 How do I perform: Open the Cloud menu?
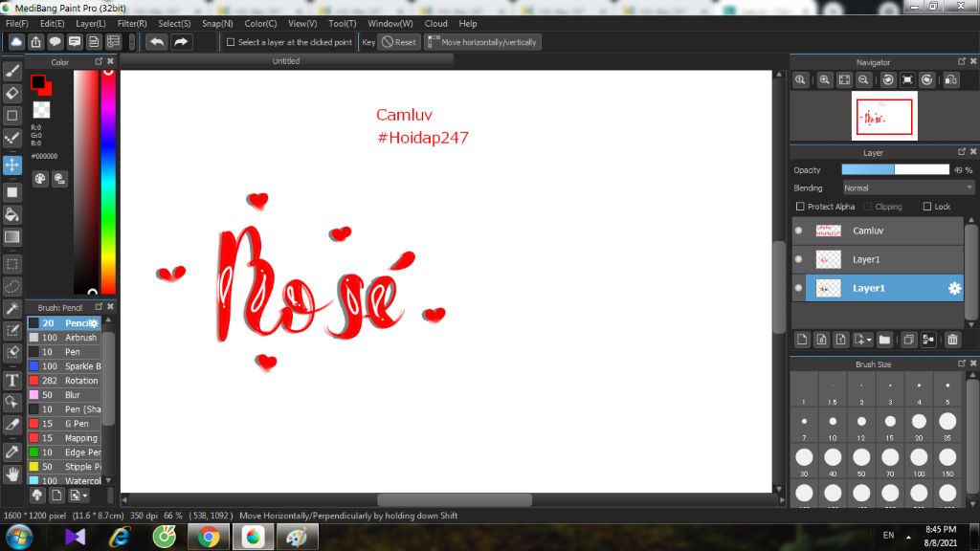coord(435,23)
